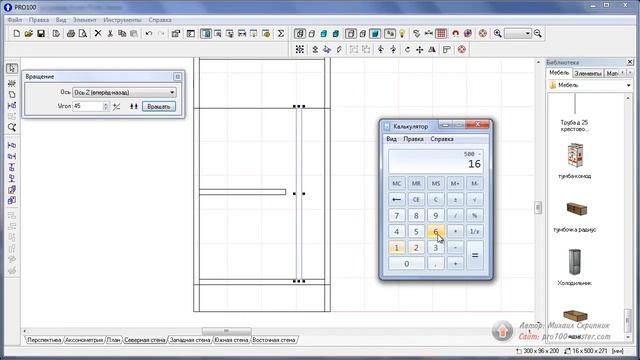Switch to the Восточная стена tab

pyautogui.click(x=273, y=340)
